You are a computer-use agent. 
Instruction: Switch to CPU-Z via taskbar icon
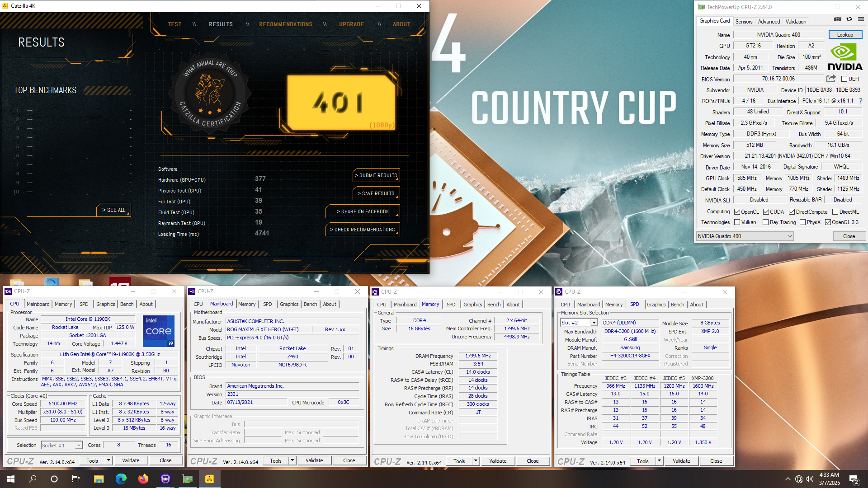pyautogui.click(x=165, y=479)
